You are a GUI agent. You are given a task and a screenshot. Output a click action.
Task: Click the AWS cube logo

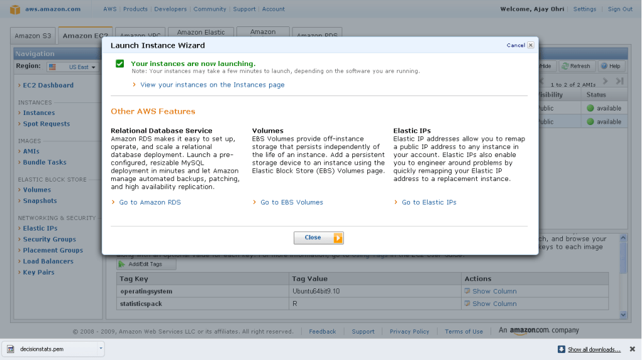point(15,9)
